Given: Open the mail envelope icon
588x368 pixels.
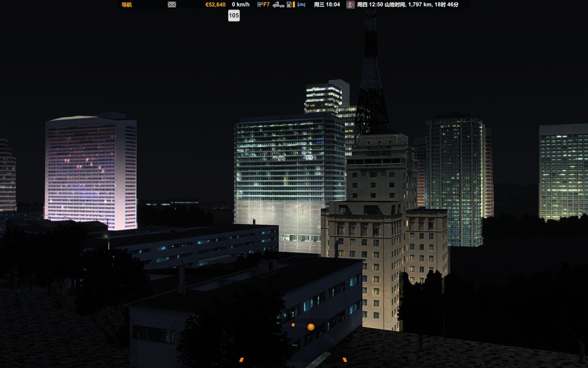Looking at the screenshot, I should (x=171, y=5).
